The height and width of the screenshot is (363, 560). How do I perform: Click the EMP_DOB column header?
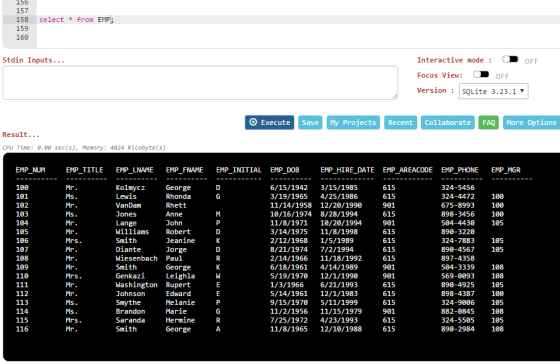click(x=285, y=170)
